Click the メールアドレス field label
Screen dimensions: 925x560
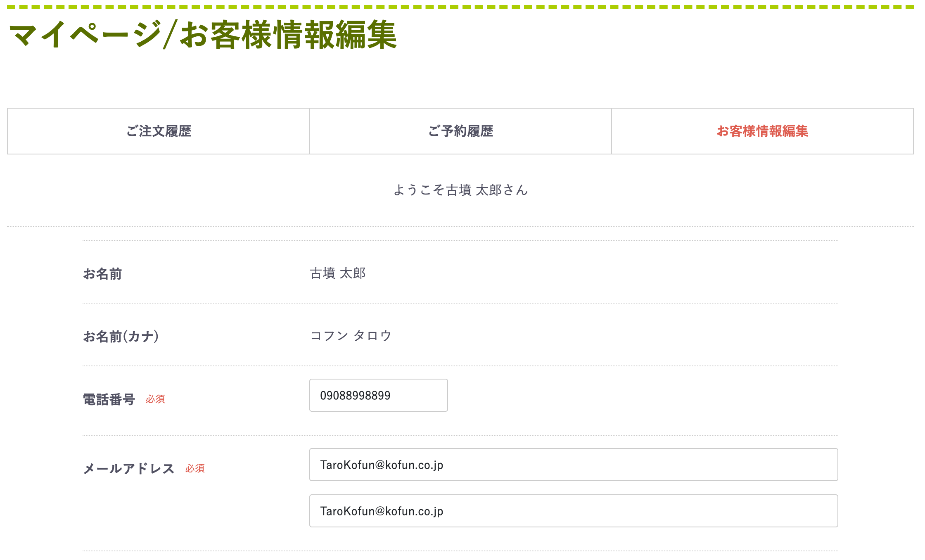click(129, 468)
